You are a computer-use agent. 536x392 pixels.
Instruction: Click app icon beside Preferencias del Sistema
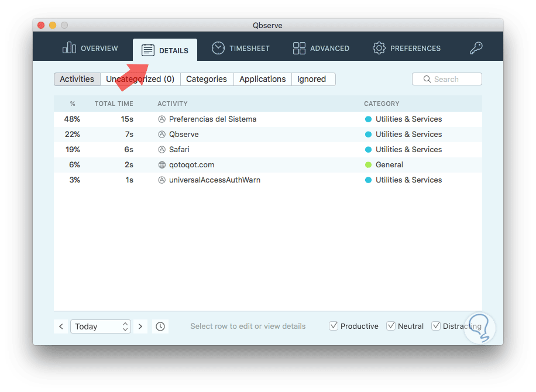[162, 119]
